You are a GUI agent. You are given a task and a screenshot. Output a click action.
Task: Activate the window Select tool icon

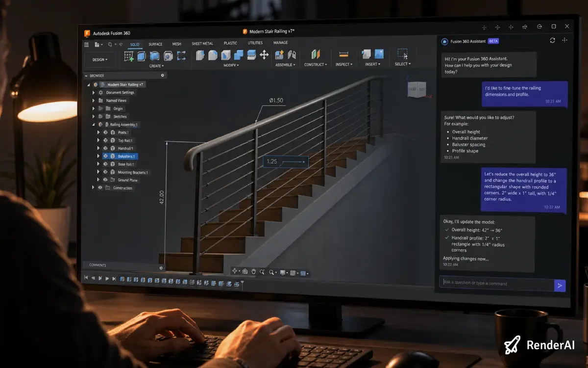click(x=403, y=54)
